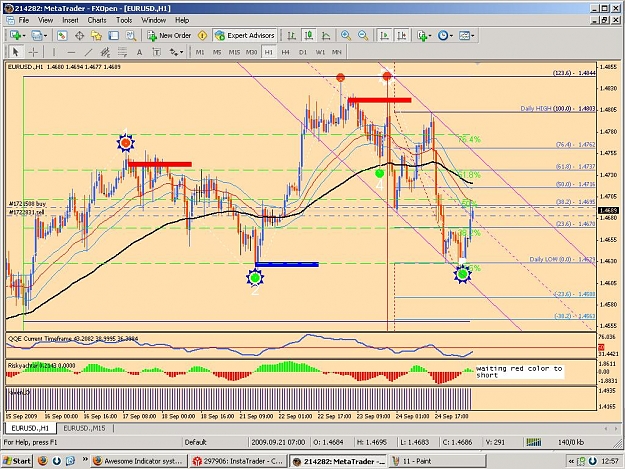Screen dimensions: 625x469
Task: Toggle Chart Shift
Action: pos(401,35)
